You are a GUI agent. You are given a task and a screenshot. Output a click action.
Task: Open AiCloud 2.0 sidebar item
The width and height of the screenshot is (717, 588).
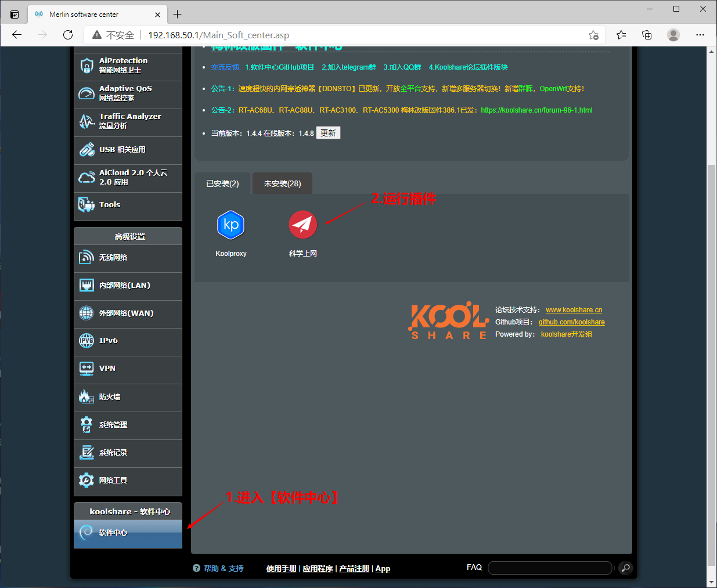[x=128, y=178]
